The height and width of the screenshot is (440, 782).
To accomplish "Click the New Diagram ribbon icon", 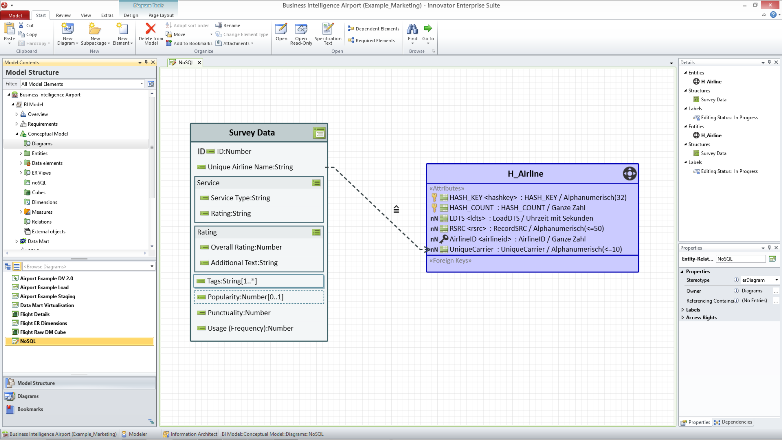I will pyautogui.click(x=67, y=30).
